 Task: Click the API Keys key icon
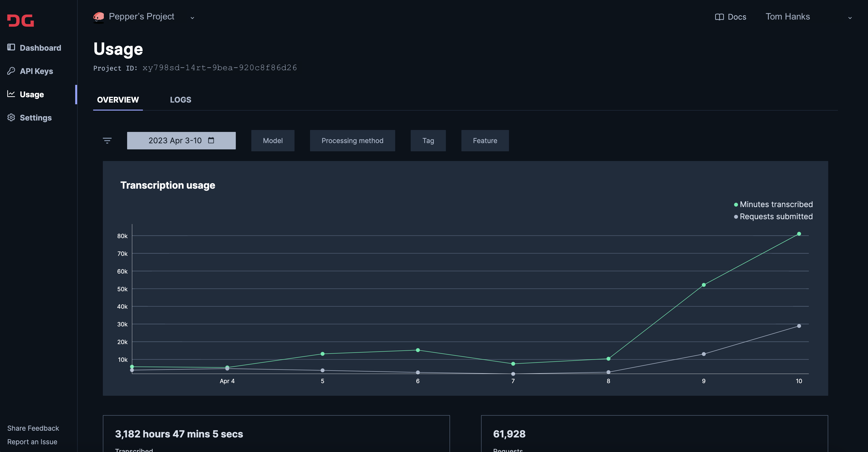(x=11, y=71)
